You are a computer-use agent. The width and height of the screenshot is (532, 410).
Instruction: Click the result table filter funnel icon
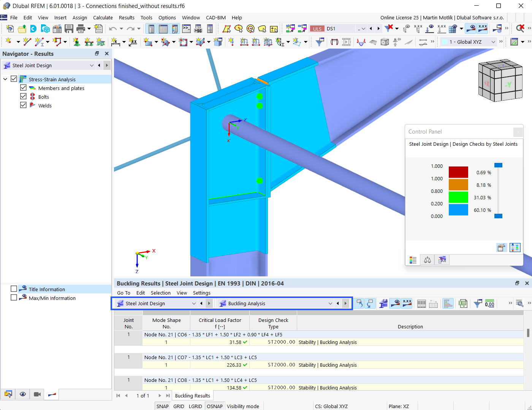(x=478, y=303)
